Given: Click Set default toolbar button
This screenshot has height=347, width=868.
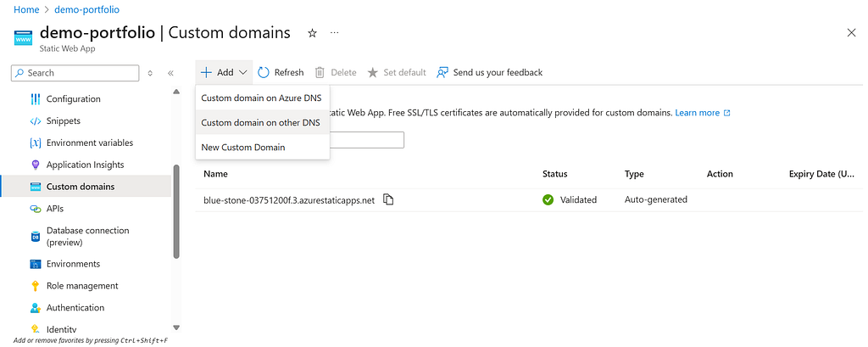Looking at the screenshot, I should tap(397, 72).
